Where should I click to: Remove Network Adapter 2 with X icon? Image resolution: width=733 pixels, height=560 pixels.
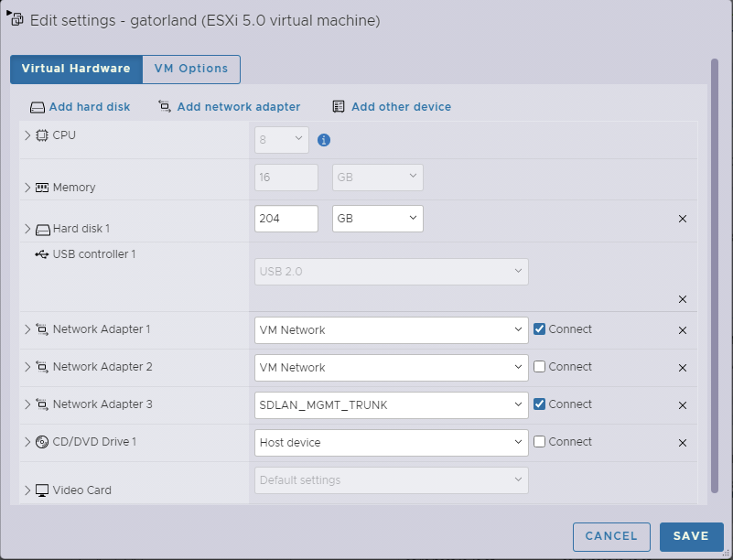[x=682, y=368]
